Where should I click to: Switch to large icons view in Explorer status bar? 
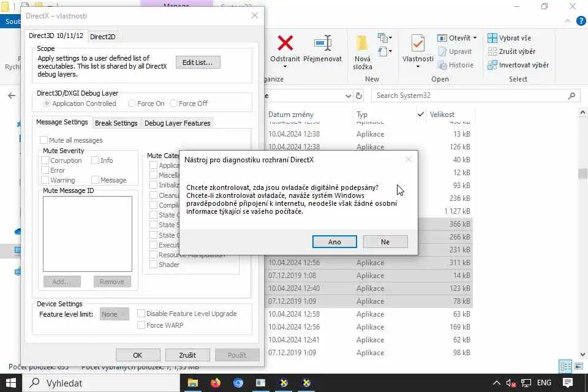pos(579,366)
